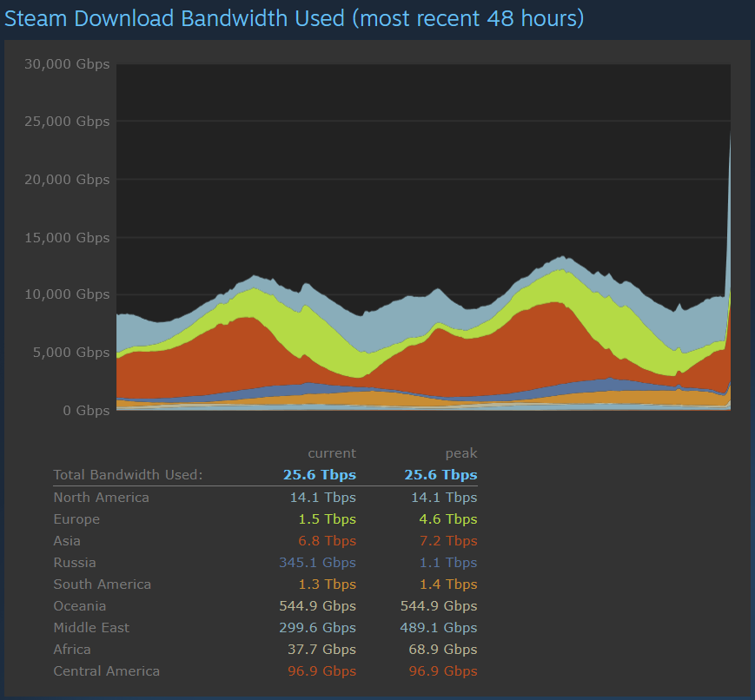Viewport: 755px width, 700px height.
Task: Click Asia peak value 7.2 Tbps
Action: point(448,541)
